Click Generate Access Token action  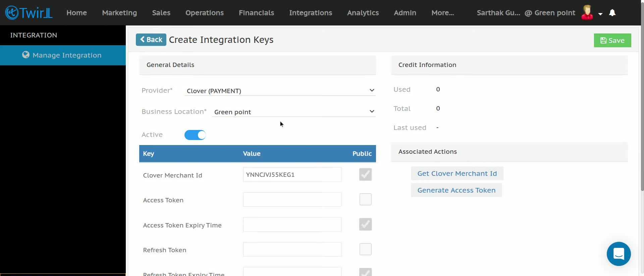(456, 190)
